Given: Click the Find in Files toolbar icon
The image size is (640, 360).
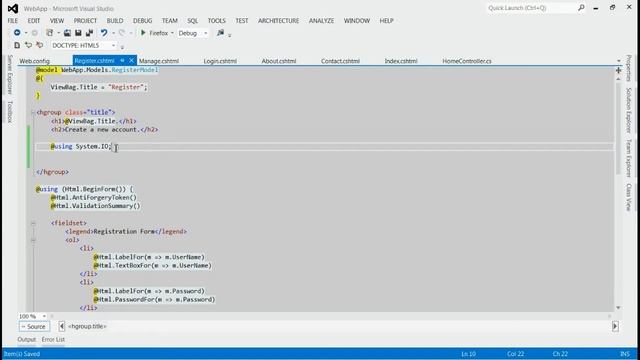Looking at the screenshot, I should (220, 33).
